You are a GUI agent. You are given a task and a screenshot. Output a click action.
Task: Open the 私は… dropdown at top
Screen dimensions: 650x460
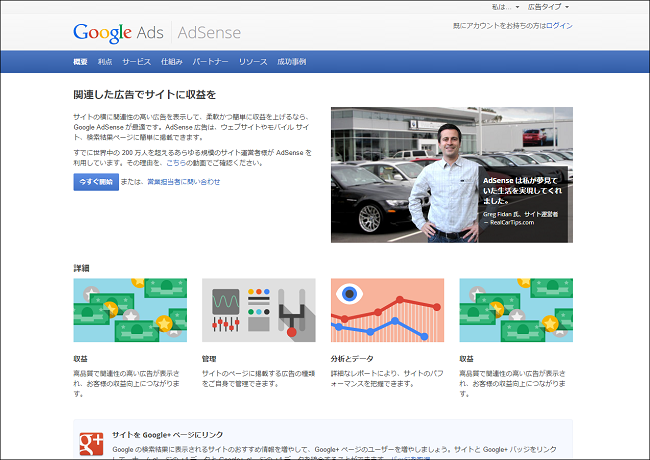pyautogui.click(x=505, y=7)
